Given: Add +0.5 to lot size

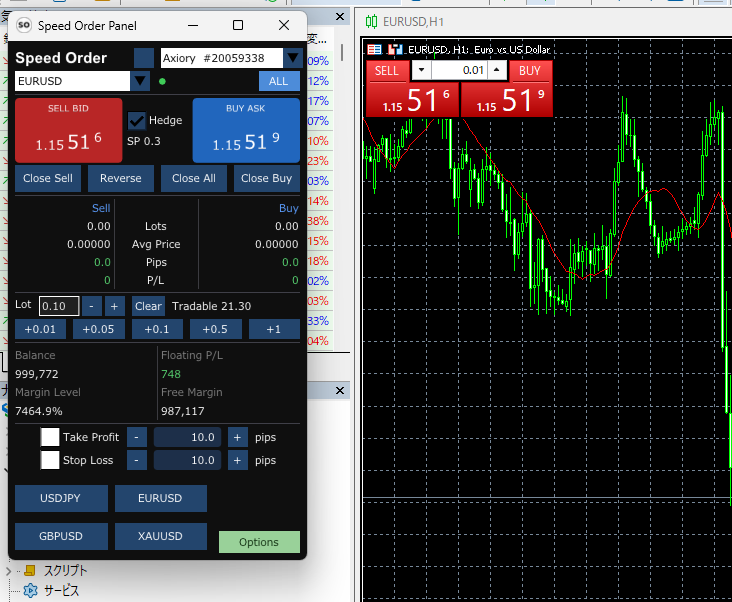Looking at the screenshot, I should coord(215,329).
